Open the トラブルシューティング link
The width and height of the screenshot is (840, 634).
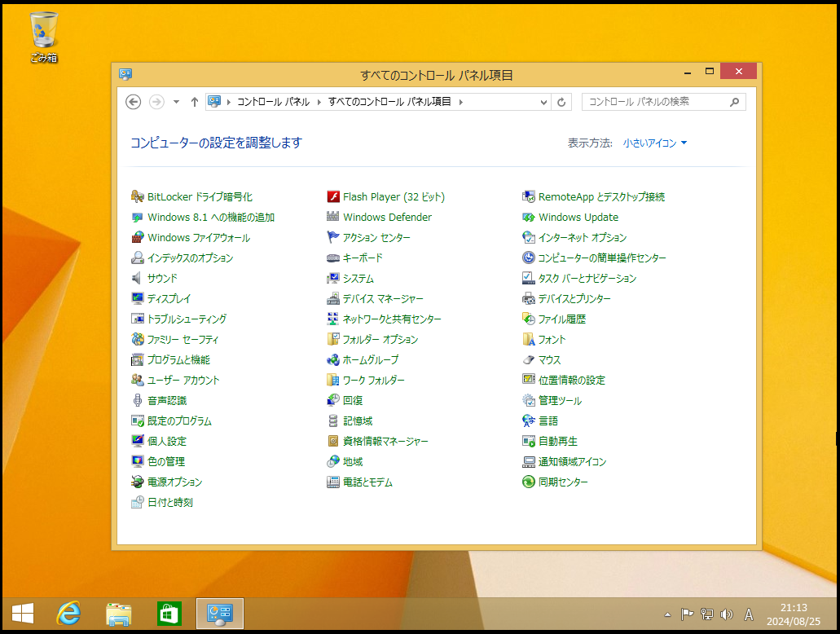pyautogui.click(x=187, y=319)
